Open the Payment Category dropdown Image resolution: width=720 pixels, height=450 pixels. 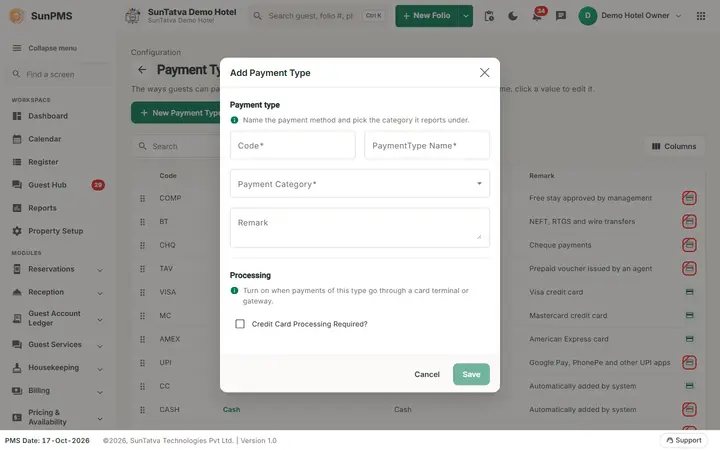click(x=360, y=184)
